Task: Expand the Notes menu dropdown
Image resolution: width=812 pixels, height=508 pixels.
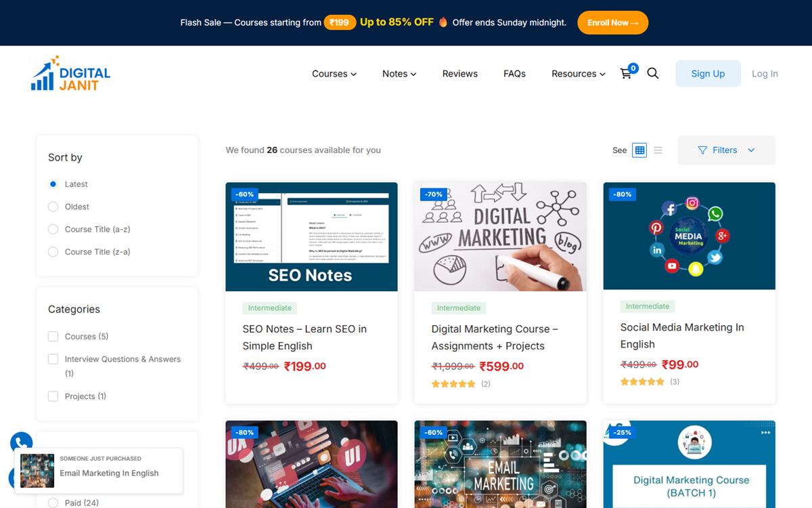Action: 399,74
